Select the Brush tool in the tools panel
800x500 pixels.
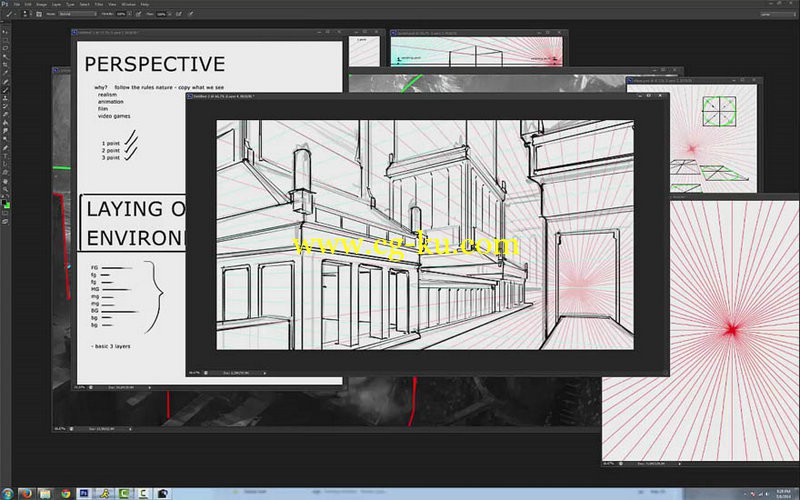[x=5, y=90]
